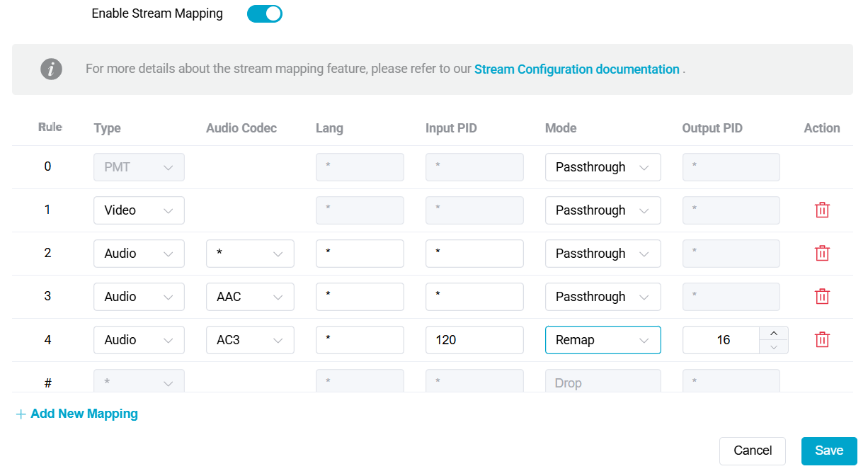Click the Drop mode field in default rule
This screenshot has height=476, width=868.
click(603, 381)
